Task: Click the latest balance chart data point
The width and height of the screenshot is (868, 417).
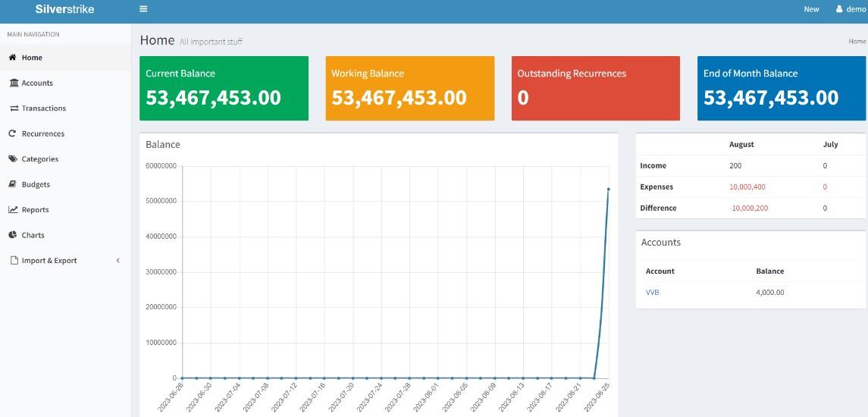Action: (608, 189)
